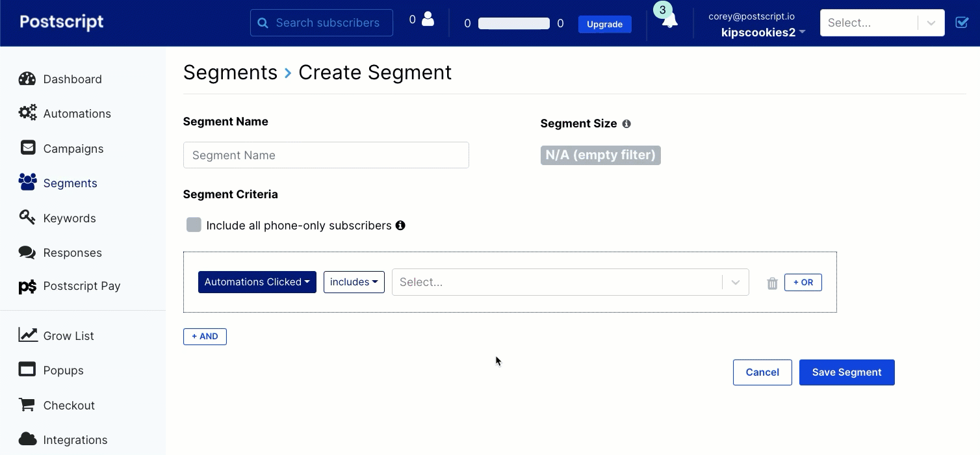Screen dimensions: 980x455
Task: Click the Segments people icon
Action: 27,182
